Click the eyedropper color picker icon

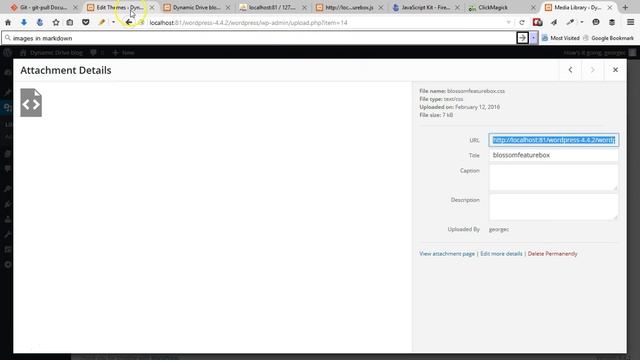570,22
